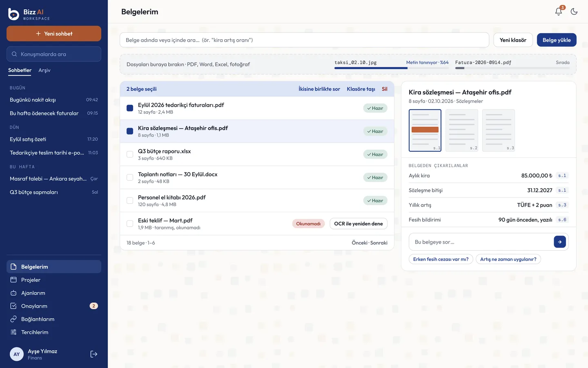Check the Q3 bütçe raporu.xlsx checkbox
588x368 pixels.
(x=130, y=154)
